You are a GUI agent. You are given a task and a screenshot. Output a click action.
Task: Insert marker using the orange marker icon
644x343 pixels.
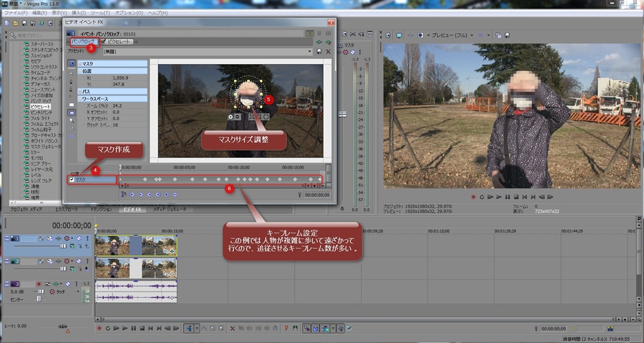click(x=286, y=328)
